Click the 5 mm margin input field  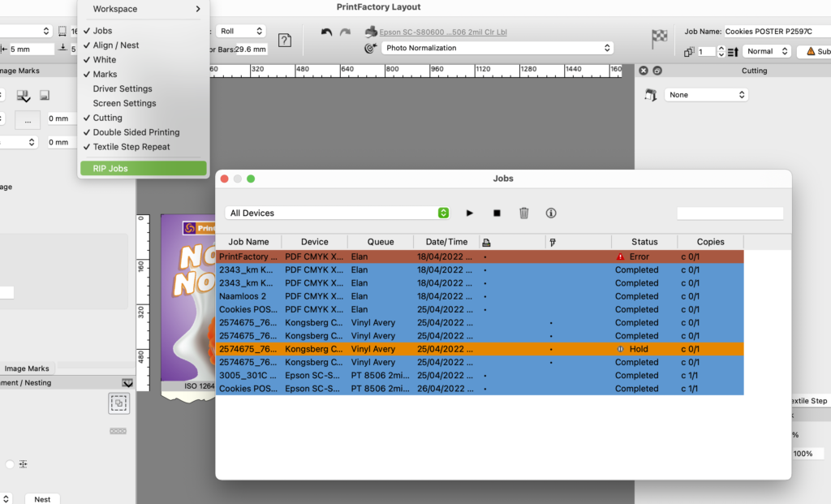click(x=32, y=50)
